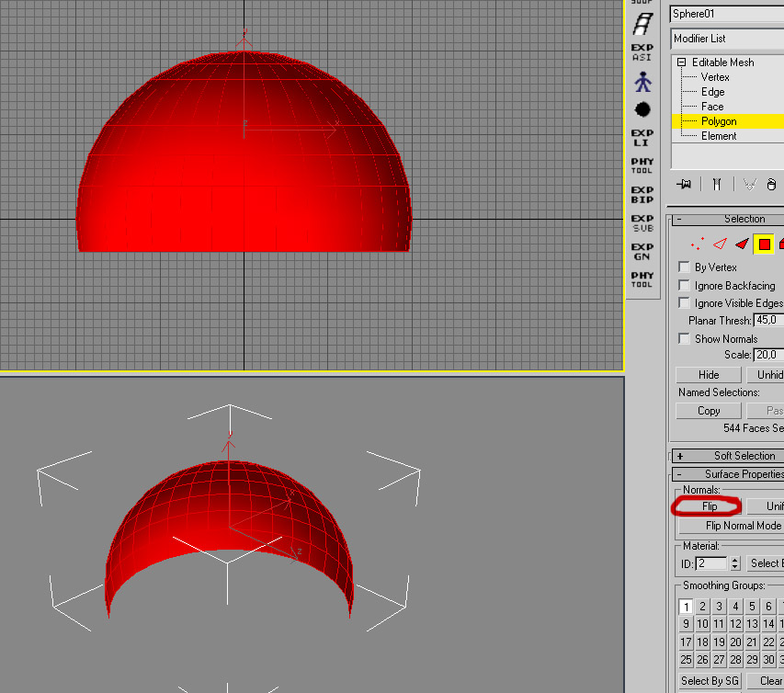Enable the Ignore Visible Edges checkbox
This screenshot has height=693, width=784.
(x=684, y=303)
